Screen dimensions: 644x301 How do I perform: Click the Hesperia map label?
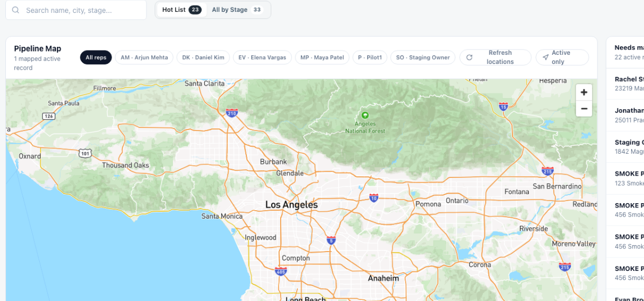[552, 81]
